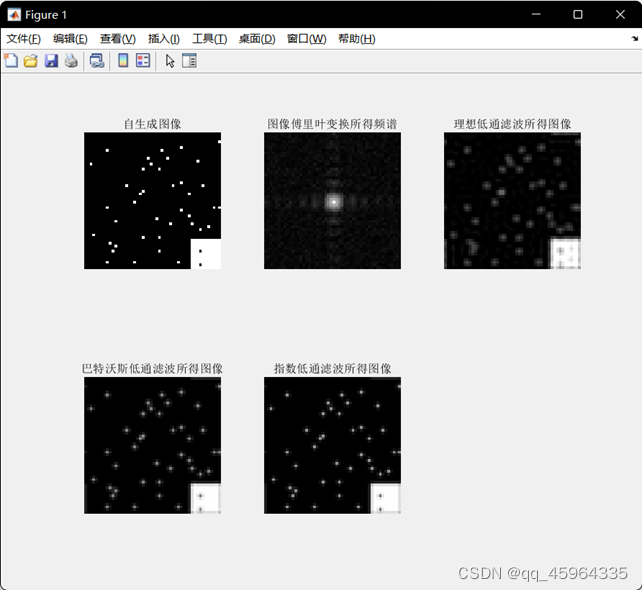
Task: Open the 插入(I) menu
Action: pos(164,39)
